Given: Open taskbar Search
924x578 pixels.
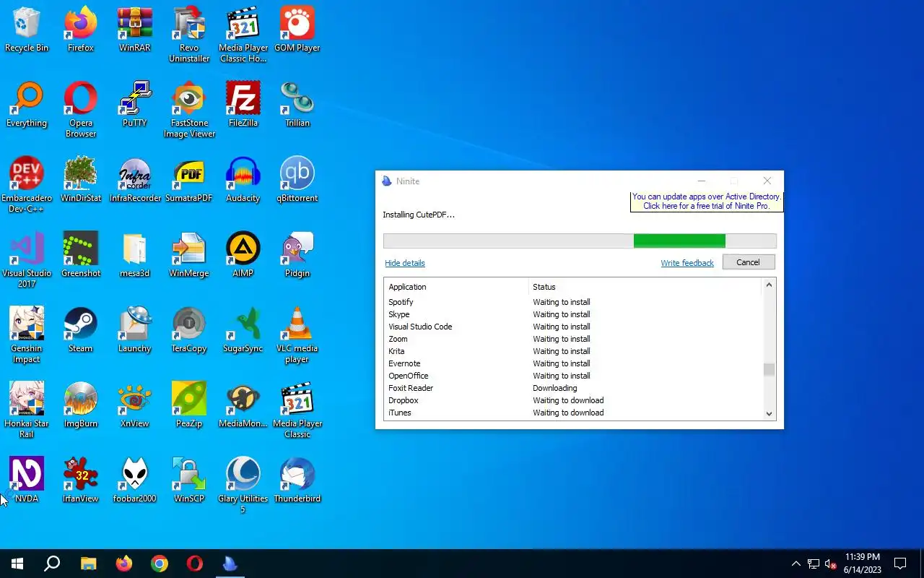Looking at the screenshot, I should (x=52, y=564).
